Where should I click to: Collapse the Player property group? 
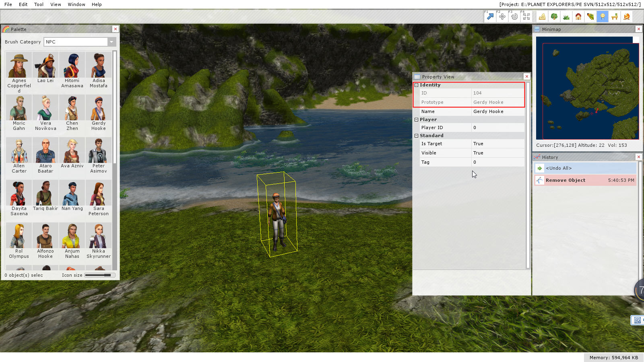pyautogui.click(x=417, y=119)
